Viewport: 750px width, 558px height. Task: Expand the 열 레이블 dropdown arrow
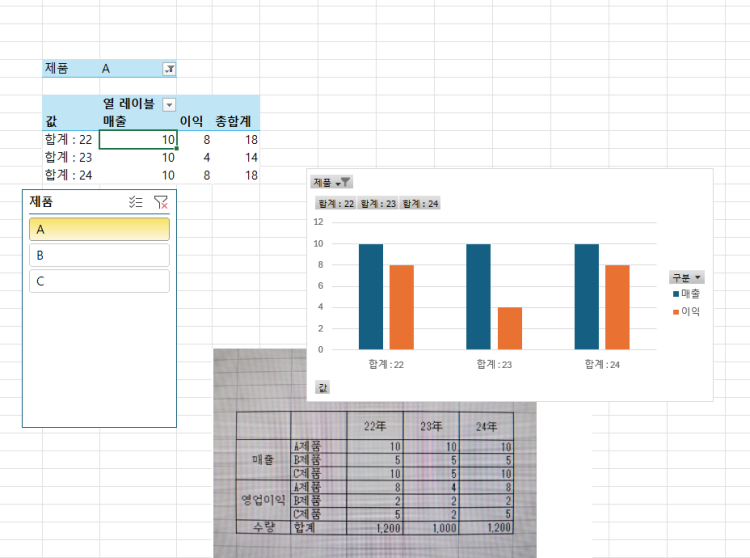coord(168,104)
